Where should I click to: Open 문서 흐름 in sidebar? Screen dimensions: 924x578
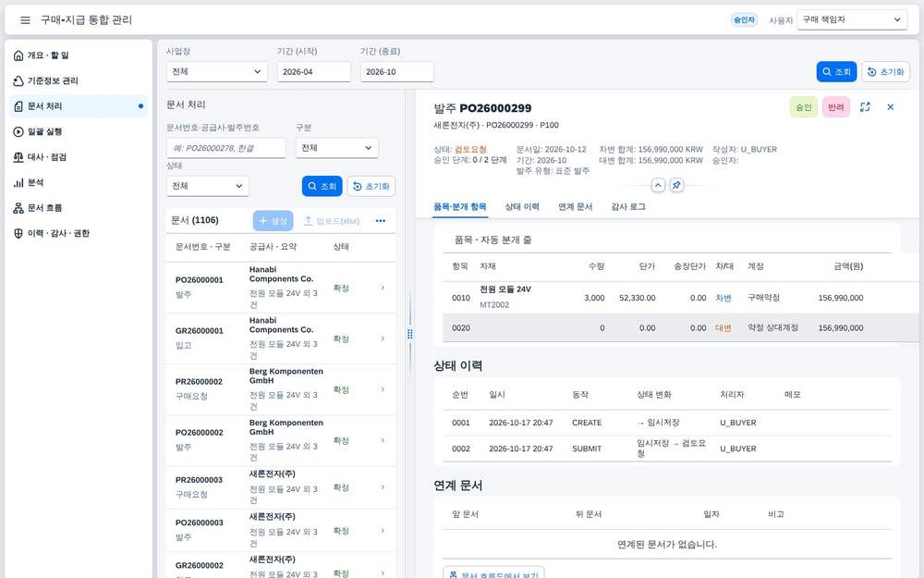[x=79, y=207]
